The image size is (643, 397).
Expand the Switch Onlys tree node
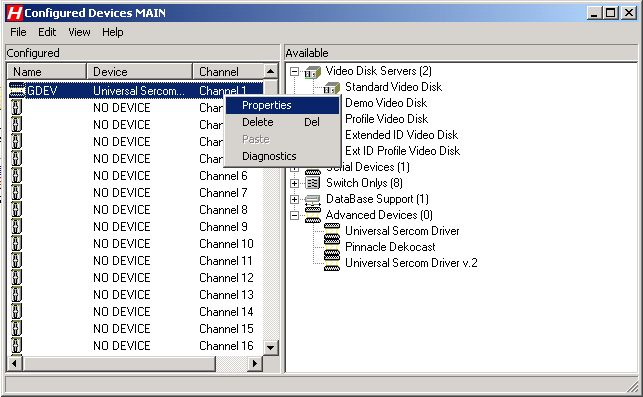tap(294, 183)
